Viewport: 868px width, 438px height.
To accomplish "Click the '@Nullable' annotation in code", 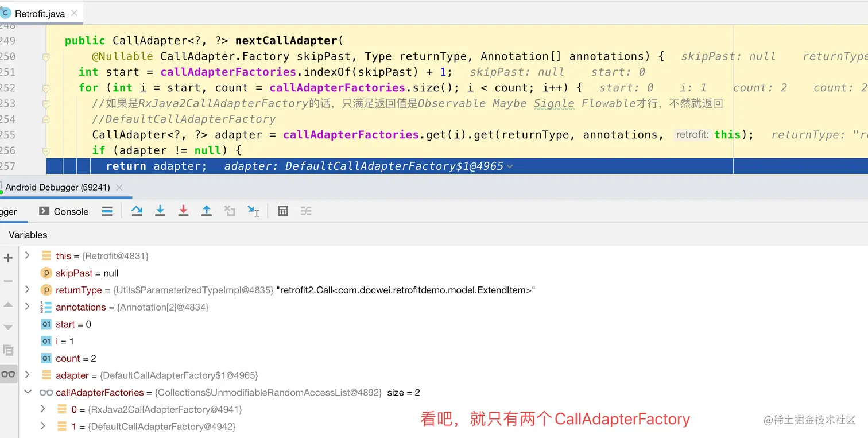I will click(122, 56).
